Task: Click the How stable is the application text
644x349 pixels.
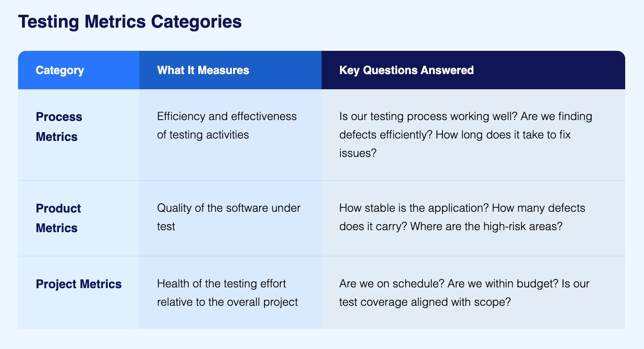Action: tap(414, 208)
